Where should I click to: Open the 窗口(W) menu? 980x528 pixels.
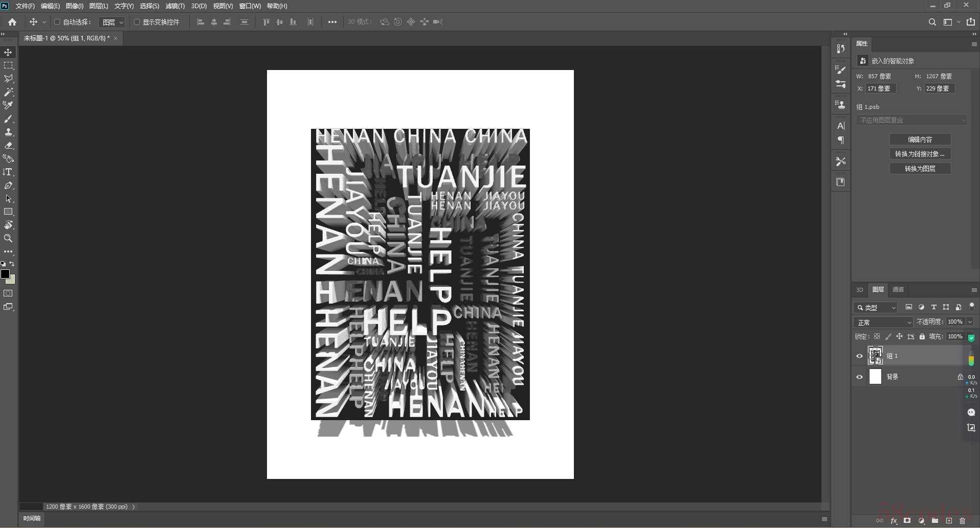250,6
